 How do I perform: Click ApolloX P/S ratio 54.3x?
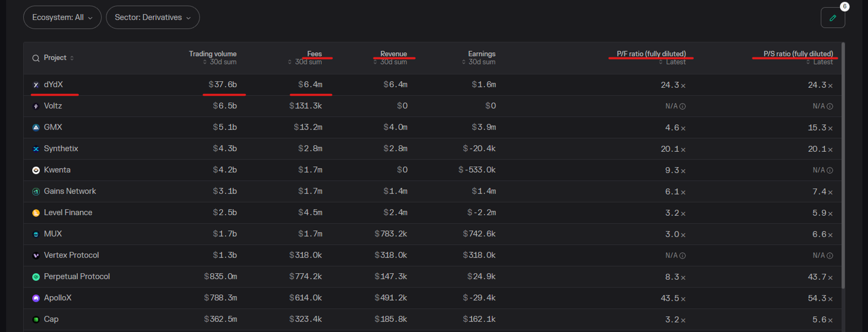(x=820, y=298)
